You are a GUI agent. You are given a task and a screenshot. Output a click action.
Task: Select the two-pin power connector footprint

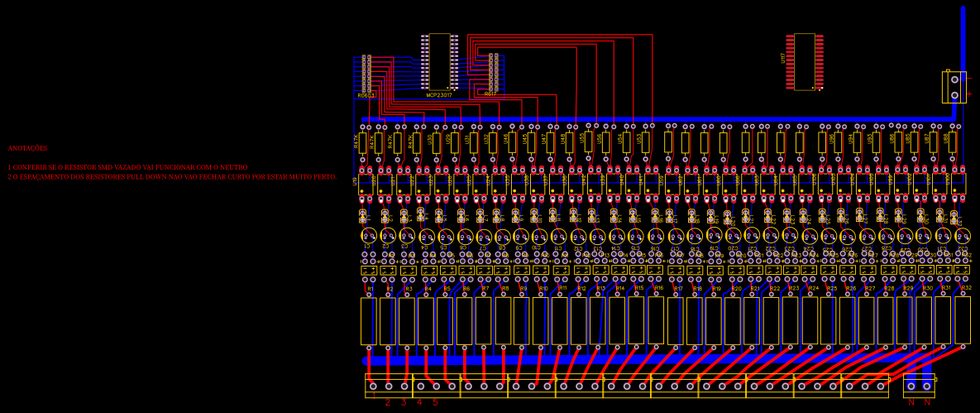(x=954, y=86)
